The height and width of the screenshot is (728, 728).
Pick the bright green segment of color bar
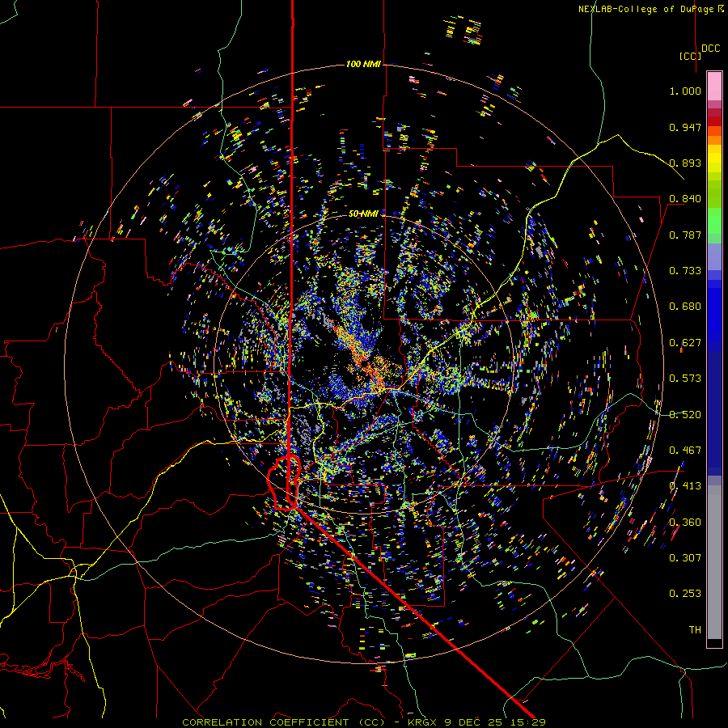(x=714, y=221)
